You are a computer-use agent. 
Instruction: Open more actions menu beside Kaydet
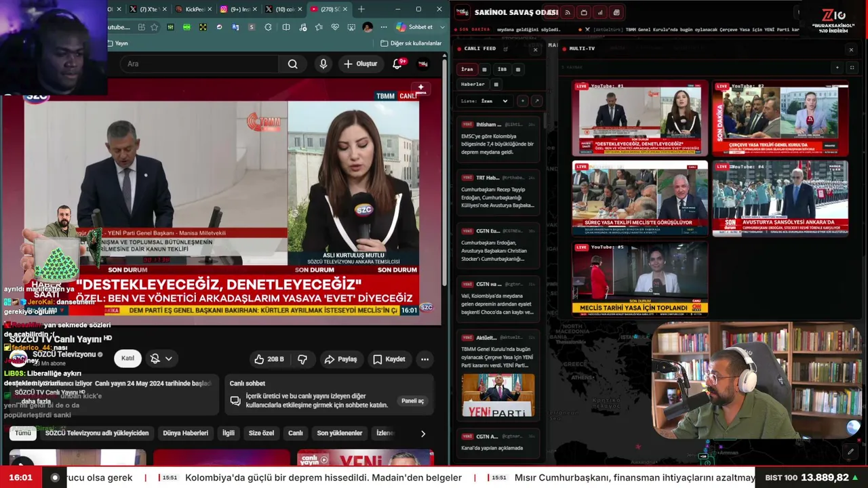click(x=425, y=359)
